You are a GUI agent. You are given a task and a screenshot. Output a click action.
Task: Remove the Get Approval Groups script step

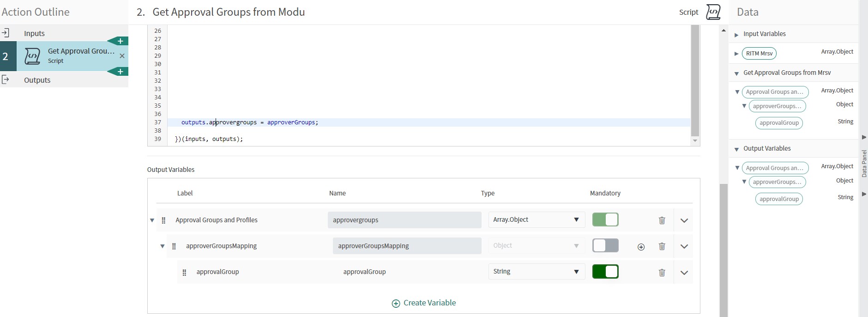[x=122, y=56]
